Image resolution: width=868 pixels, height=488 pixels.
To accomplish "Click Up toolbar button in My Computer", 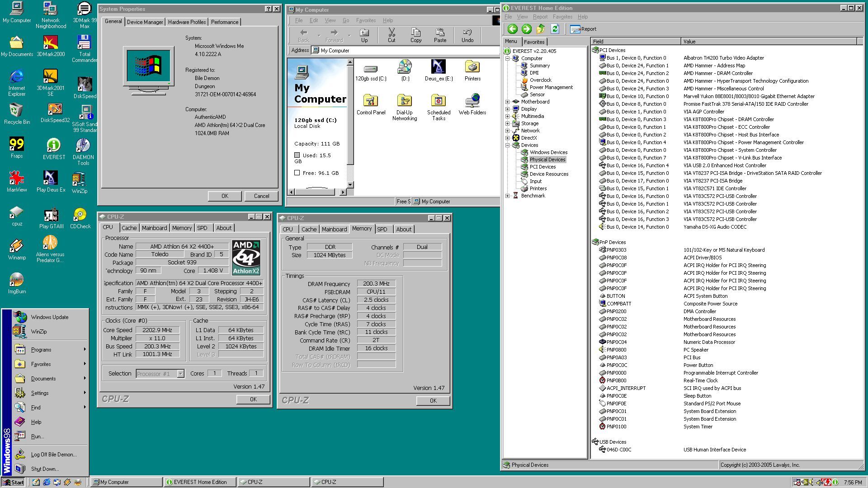I will tap(364, 36).
